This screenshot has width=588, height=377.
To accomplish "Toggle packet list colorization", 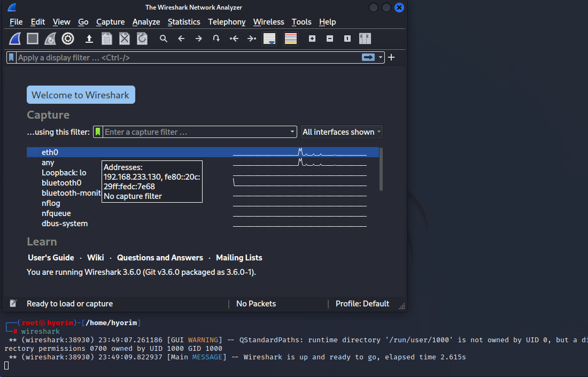I will tap(291, 39).
